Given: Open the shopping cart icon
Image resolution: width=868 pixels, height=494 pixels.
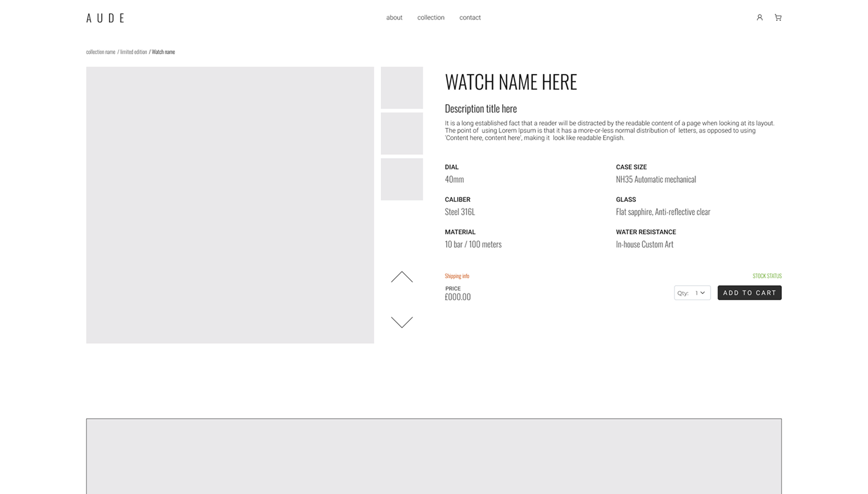Looking at the screenshot, I should pos(778,17).
